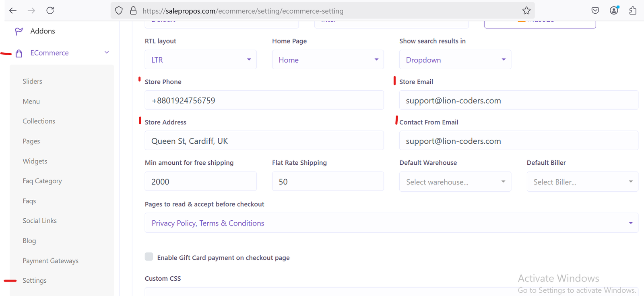
Task: Click the Store Phone input field
Action: 264,100
